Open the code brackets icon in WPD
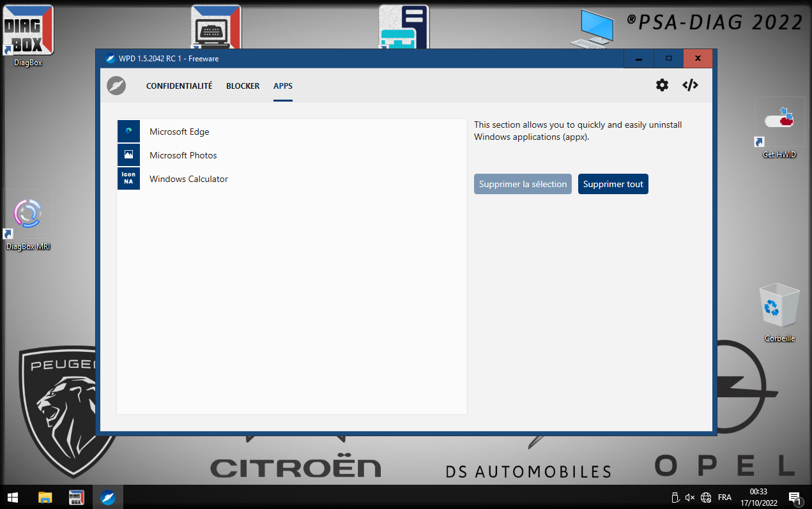 [690, 85]
